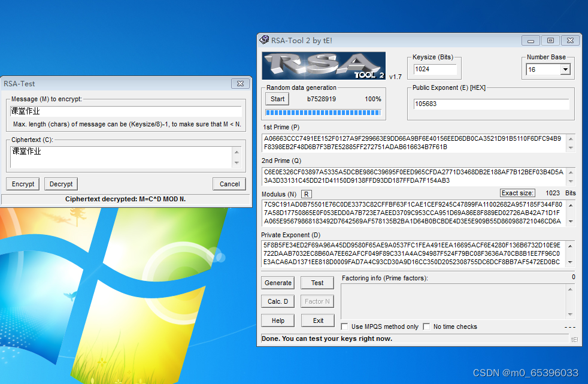Click the R button next to Modulus (N)
Screen dimensions: 588x384
(x=307, y=194)
